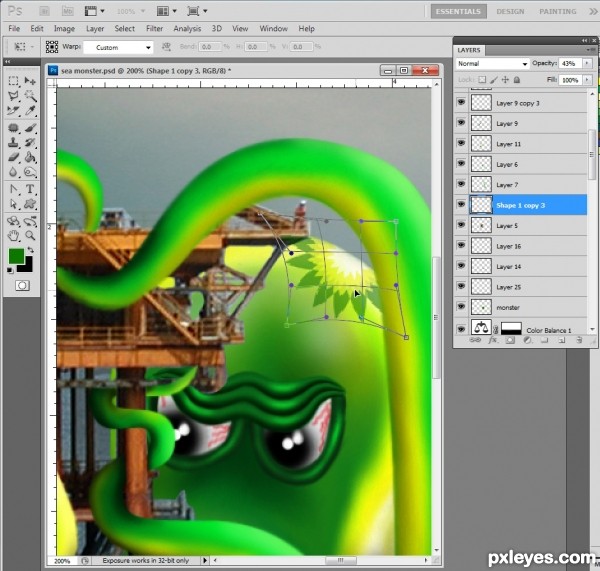The width and height of the screenshot is (600, 571).
Task: Click the Add layer style fx icon
Action: tap(492, 340)
